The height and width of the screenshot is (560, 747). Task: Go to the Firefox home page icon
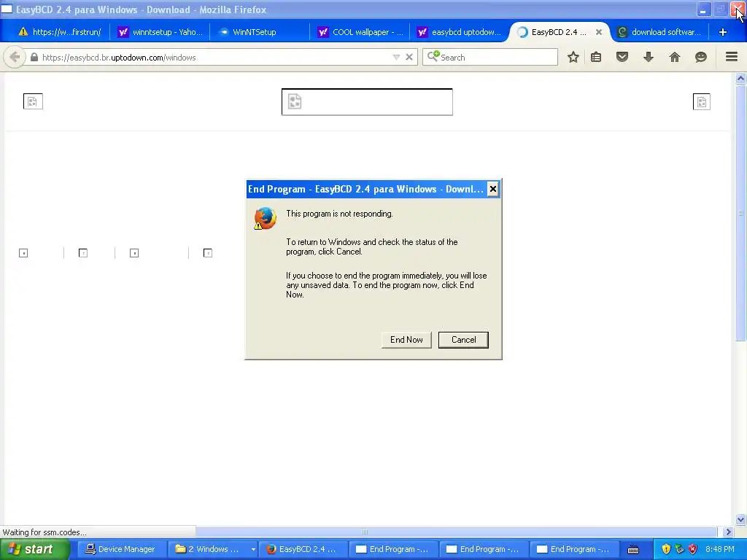(x=675, y=57)
